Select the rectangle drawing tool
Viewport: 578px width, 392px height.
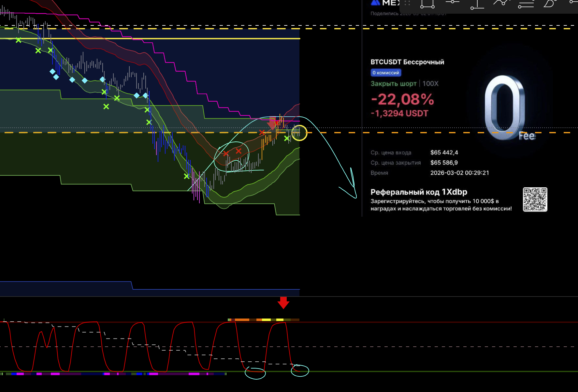point(427,4)
